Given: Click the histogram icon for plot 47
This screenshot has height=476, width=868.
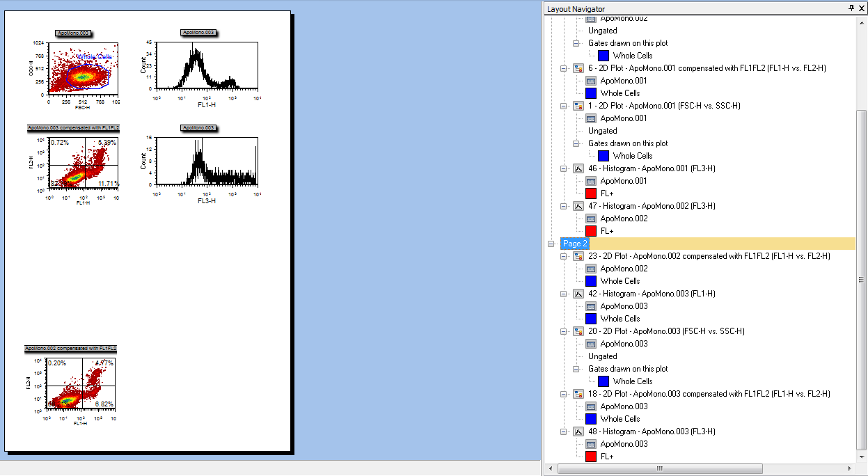Looking at the screenshot, I should click(578, 206).
